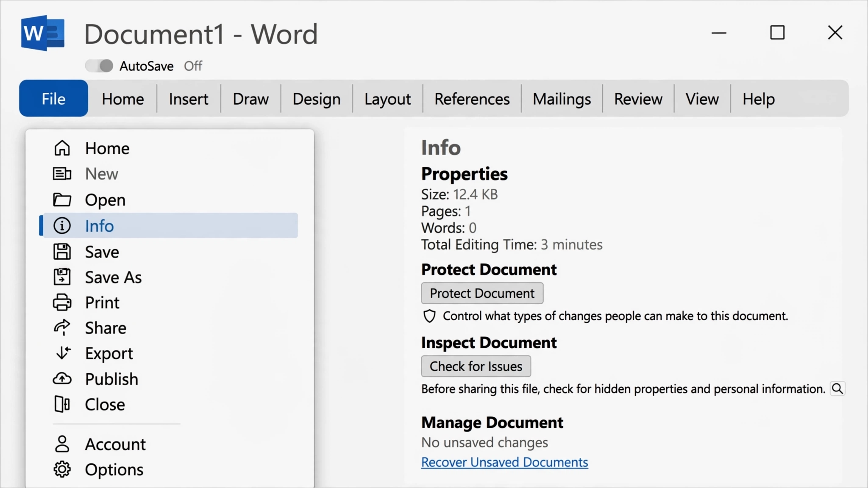Select the Save As label

(113, 277)
